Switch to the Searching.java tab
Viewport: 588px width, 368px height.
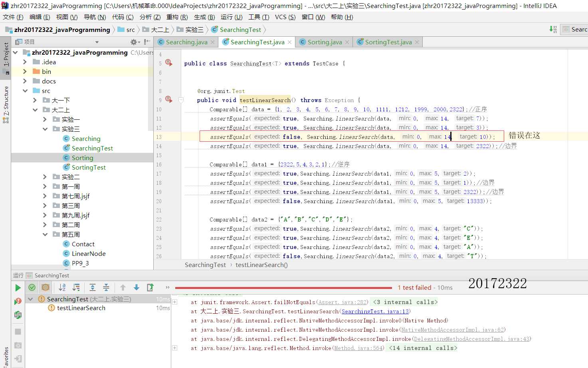[186, 42]
